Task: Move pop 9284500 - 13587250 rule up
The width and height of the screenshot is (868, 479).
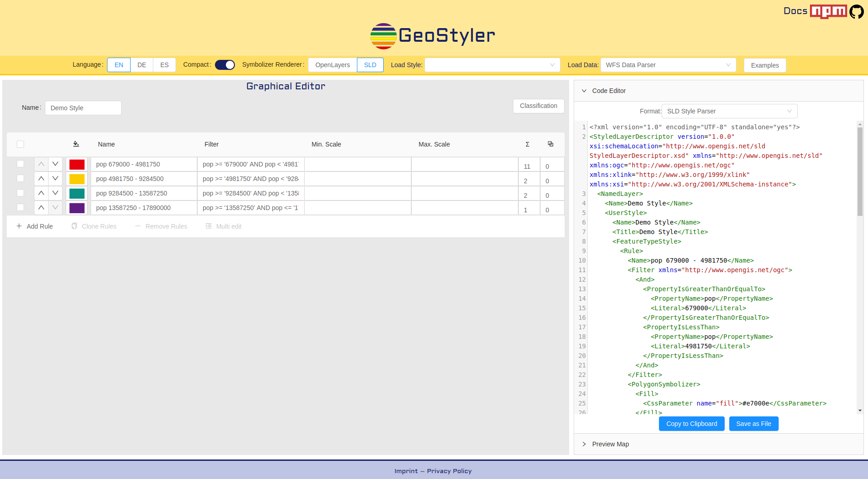Action: [x=41, y=193]
